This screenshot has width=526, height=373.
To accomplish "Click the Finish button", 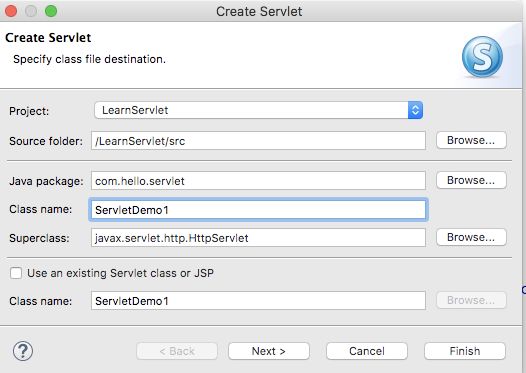I will pos(465,351).
